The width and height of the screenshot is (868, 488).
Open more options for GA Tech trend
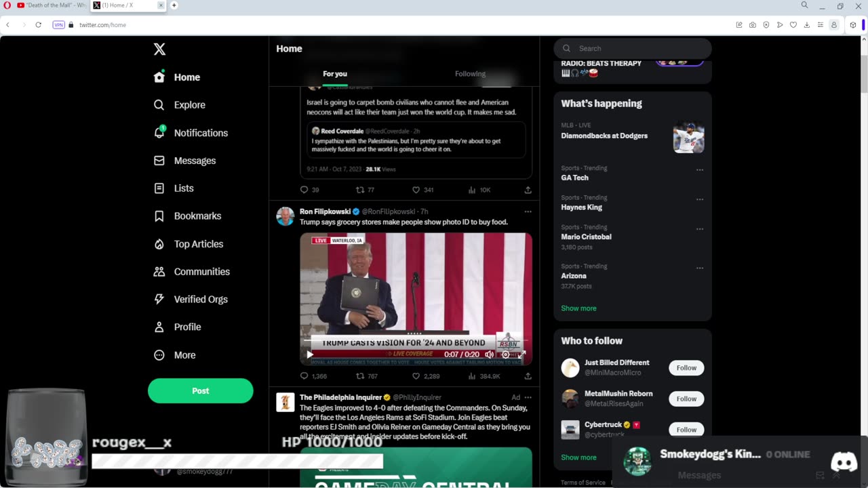[x=700, y=170]
